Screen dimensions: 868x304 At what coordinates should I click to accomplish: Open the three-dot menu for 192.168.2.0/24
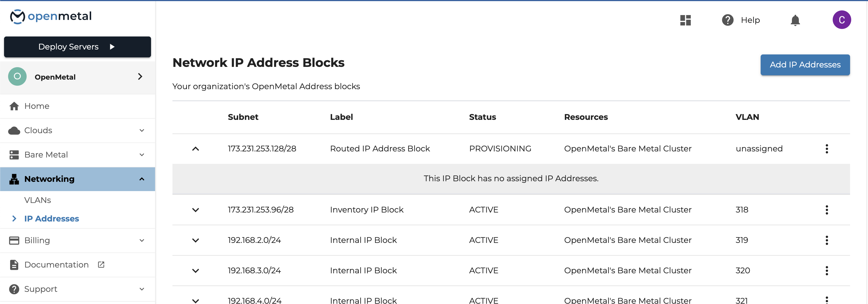coord(826,240)
